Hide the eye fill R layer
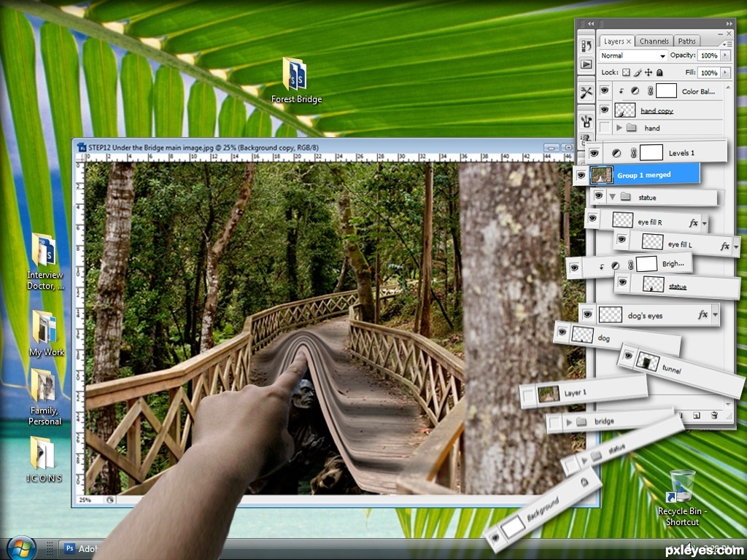747x560 pixels. [592, 218]
